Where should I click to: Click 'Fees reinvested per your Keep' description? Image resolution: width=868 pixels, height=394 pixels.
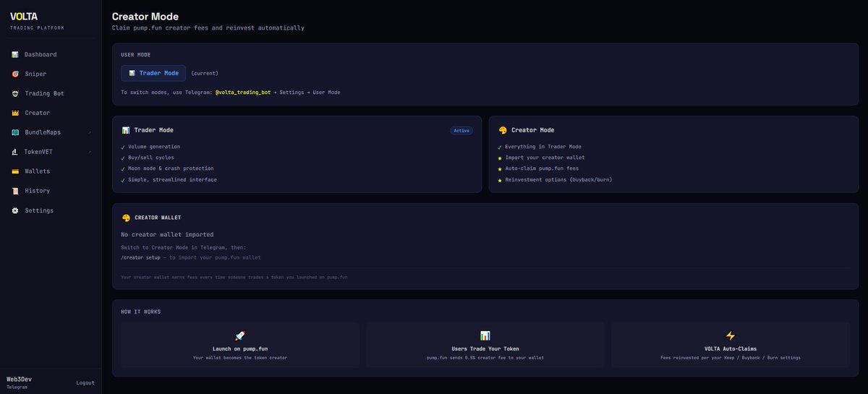pos(731,358)
